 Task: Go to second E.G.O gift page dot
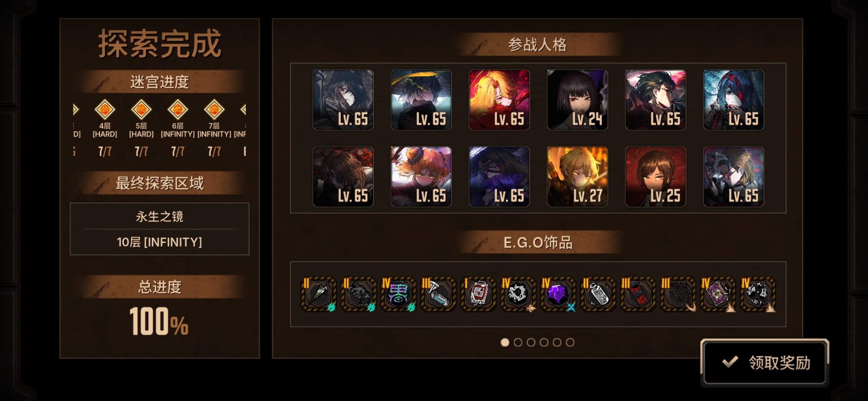[518, 342]
